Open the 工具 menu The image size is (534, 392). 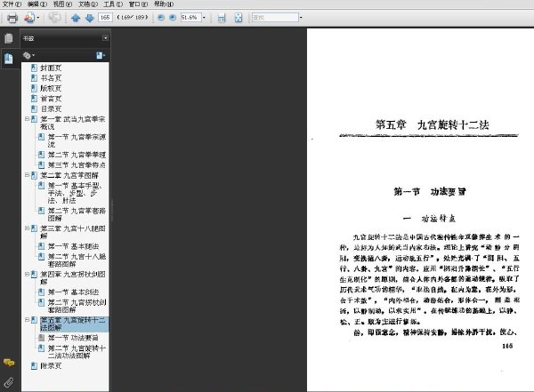(x=113, y=4)
